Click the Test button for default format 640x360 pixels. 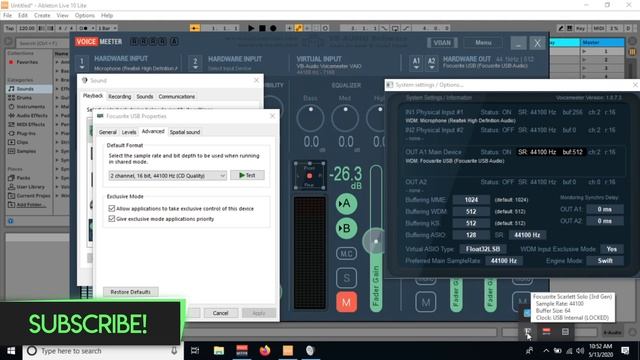click(x=247, y=175)
